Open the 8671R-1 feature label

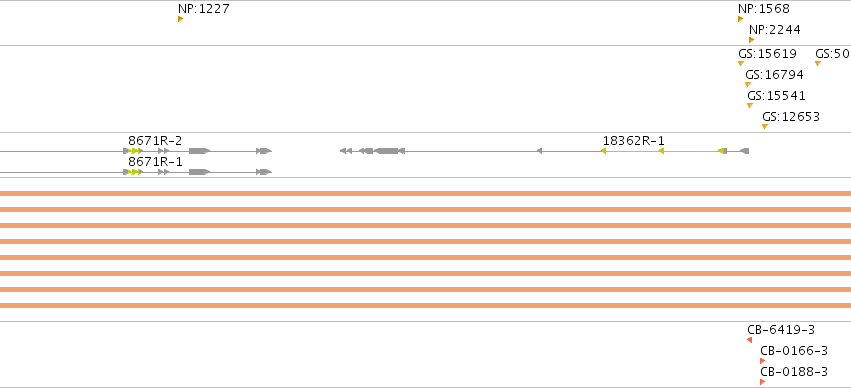tap(155, 162)
